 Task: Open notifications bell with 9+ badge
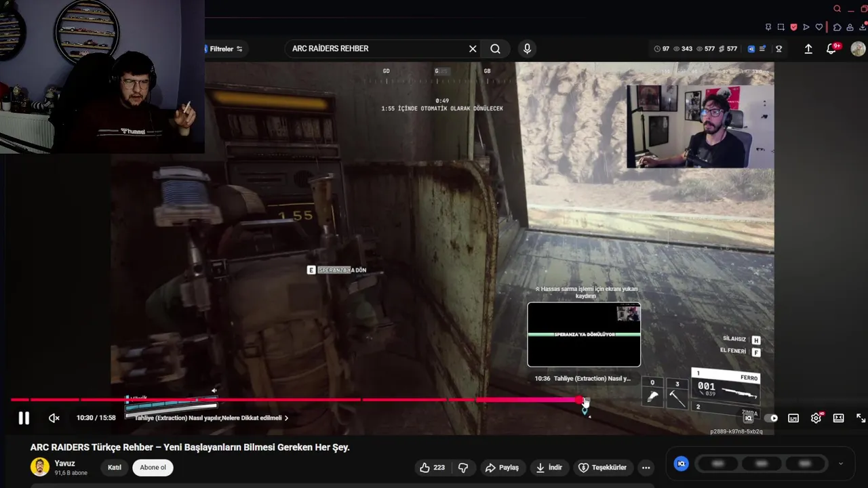832,49
